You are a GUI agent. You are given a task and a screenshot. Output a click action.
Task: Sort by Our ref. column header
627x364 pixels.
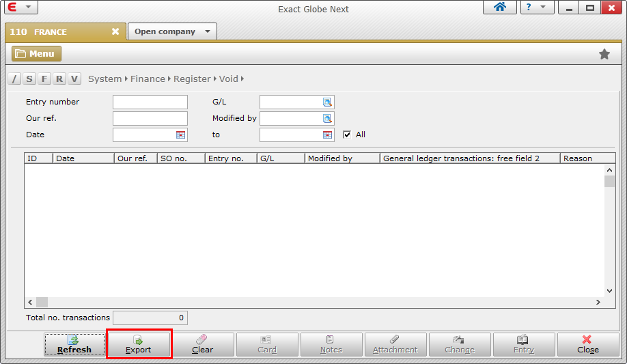tap(135, 158)
